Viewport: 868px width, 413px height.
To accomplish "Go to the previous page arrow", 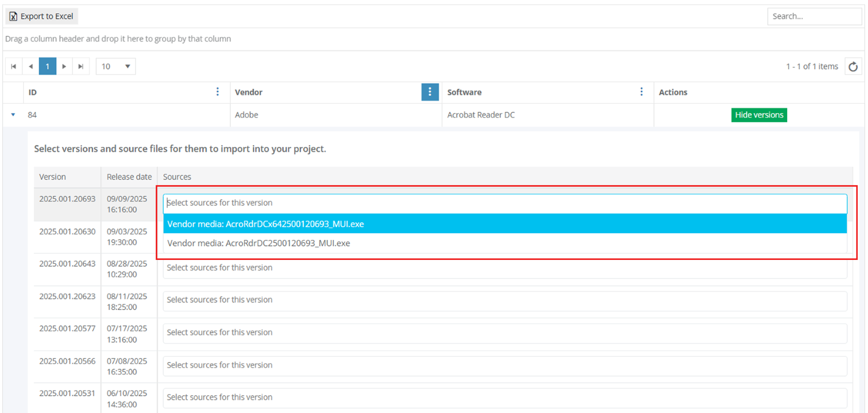I will coord(31,66).
